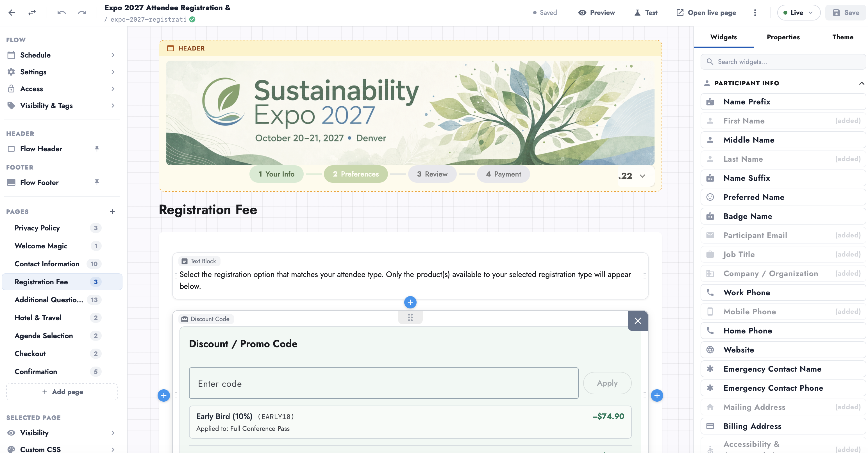
Task: Open the Live status dropdown
Action: point(799,13)
